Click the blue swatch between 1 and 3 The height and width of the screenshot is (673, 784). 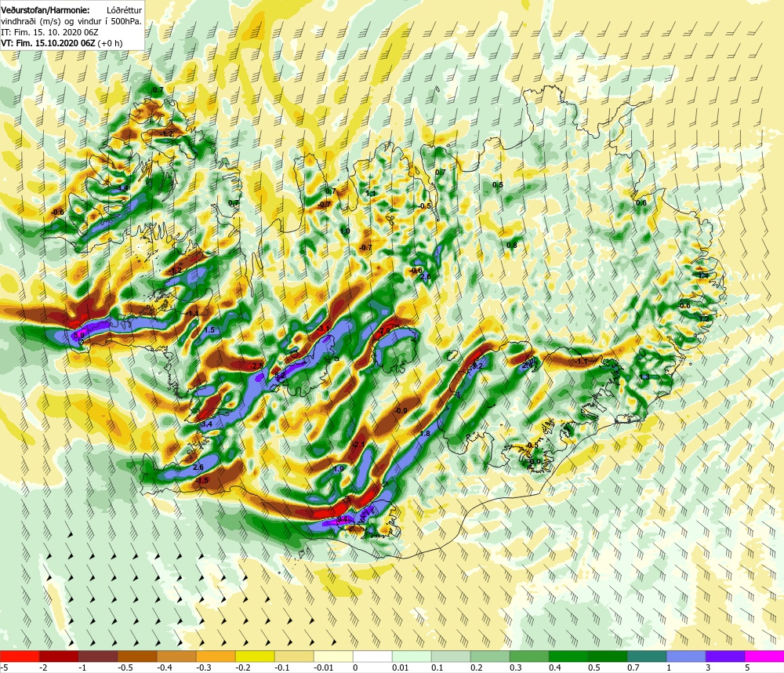point(686,656)
